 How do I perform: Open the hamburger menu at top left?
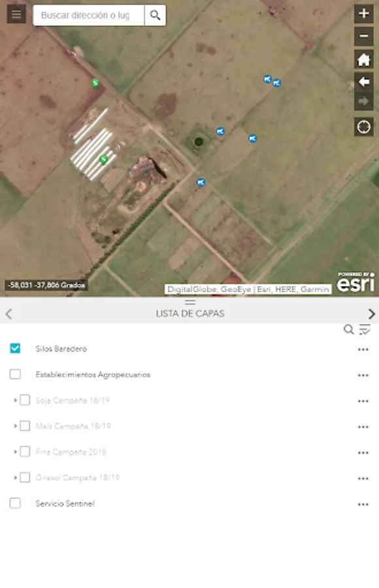(16, 14)
